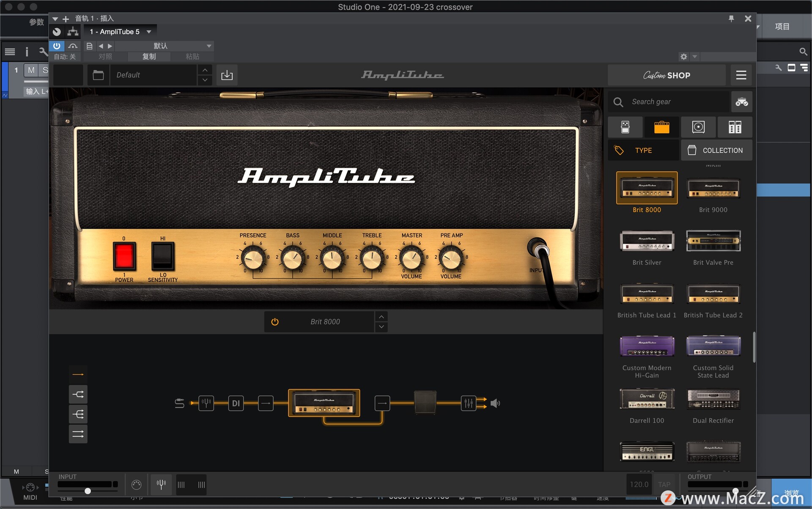Select the rack effects gear category
Image resolution: width=812 pixels, height=509 pixels.
(x=735, y=127)
